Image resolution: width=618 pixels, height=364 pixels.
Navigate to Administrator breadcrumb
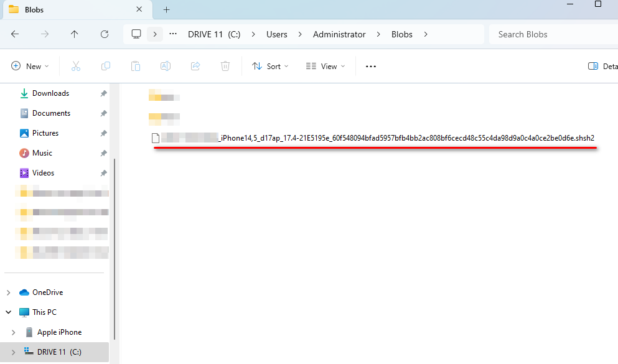[x=339, y=34]
